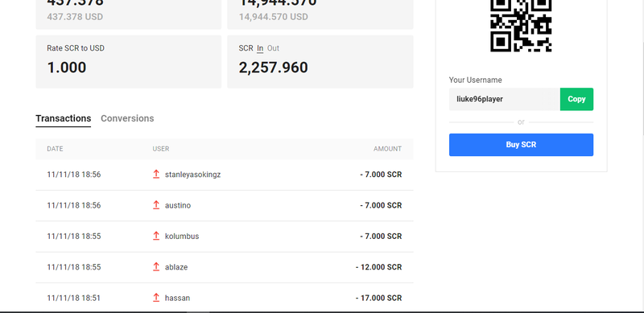
Task: Switch SCR view to In
Action: pyautogui.click(x=260, y=48)
